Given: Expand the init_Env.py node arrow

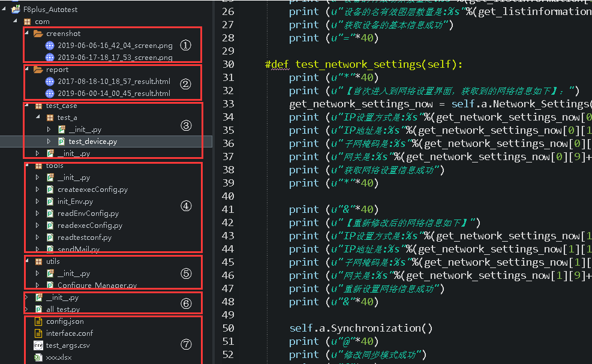Looking at the screenshot, I should click(37, 201).
